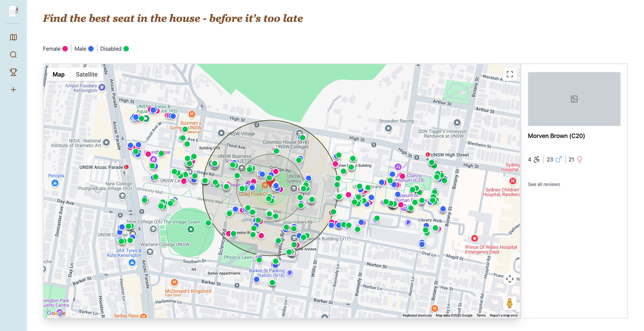644x331 pixels.
Task: Open the map view from sidebar
Action: point(13,37)
